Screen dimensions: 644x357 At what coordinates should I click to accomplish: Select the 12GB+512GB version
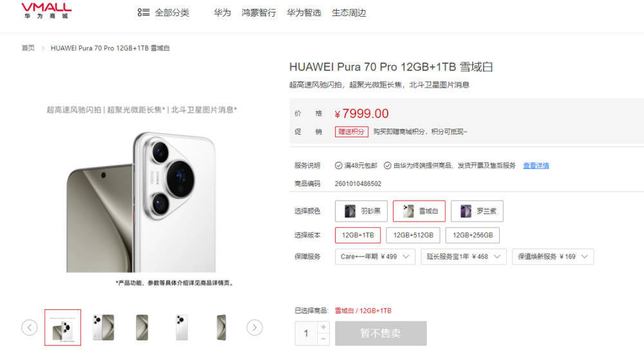tap(413, 235)
